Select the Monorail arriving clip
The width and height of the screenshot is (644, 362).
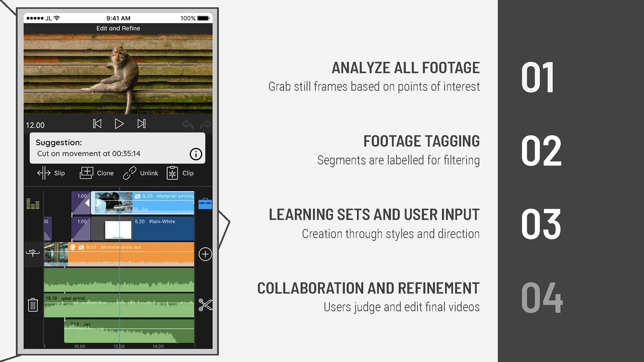(x=161, y=203)
